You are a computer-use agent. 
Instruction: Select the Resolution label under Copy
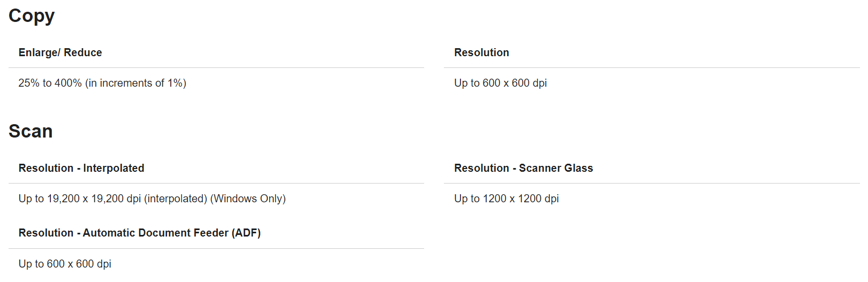click(x=481, y=52)
